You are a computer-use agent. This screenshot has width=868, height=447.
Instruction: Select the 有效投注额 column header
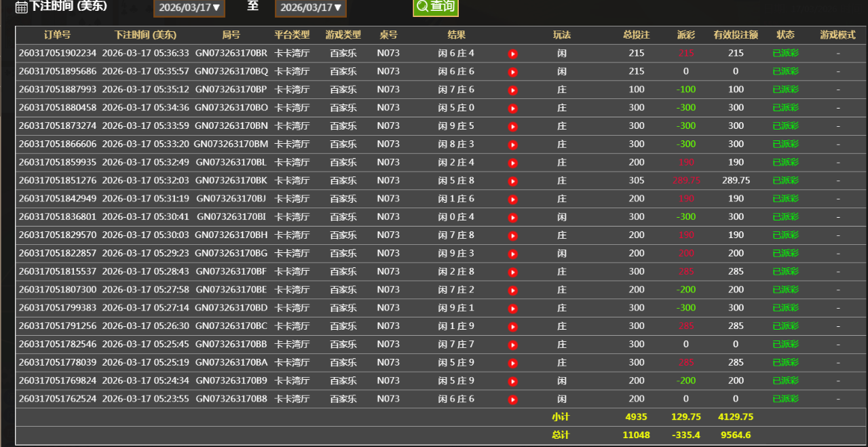tap(736, 35)
